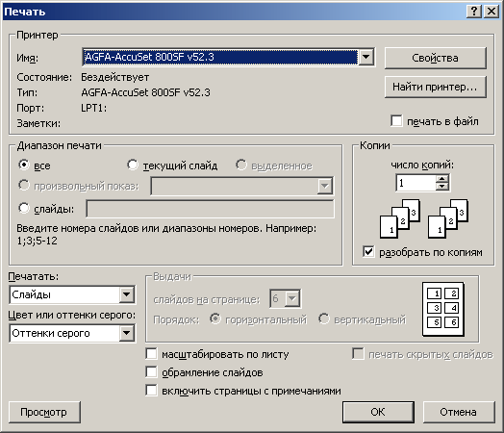
Task: Increase number of copies with up arrow
Action: 442,179
